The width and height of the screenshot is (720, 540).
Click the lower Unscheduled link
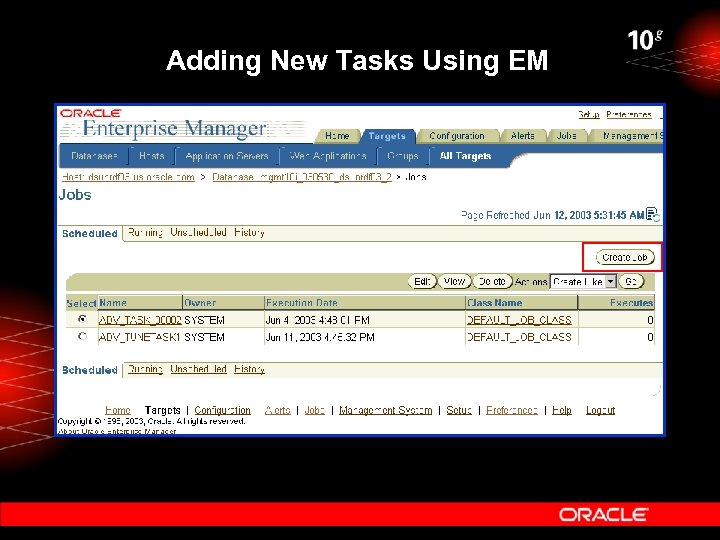[x=198, y=369]
